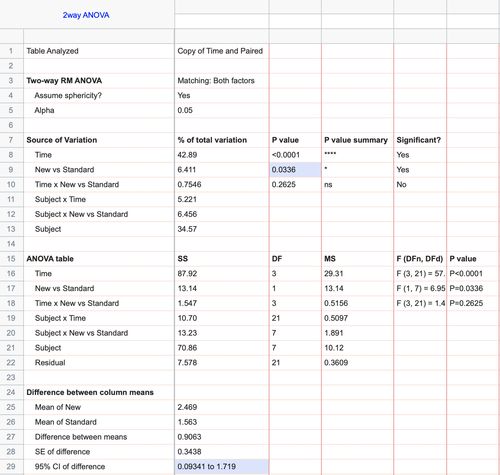The width and height of the screenshot is (500, 475).
Task: Select the 'P=0.0336' cell in row 17
Action: [x=472, y=288]
